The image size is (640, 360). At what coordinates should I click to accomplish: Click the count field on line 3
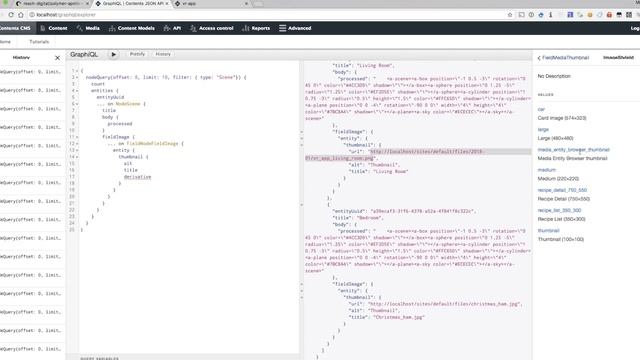point(98,84)
